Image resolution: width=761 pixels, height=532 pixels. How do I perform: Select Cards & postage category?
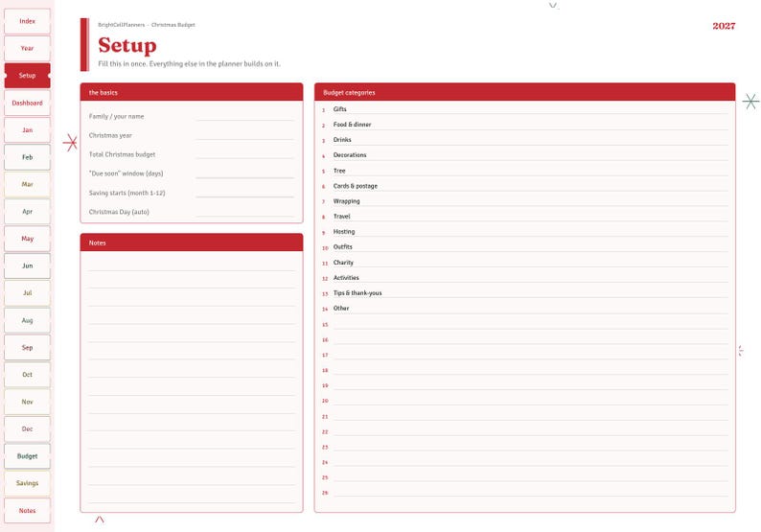(525, 186)
